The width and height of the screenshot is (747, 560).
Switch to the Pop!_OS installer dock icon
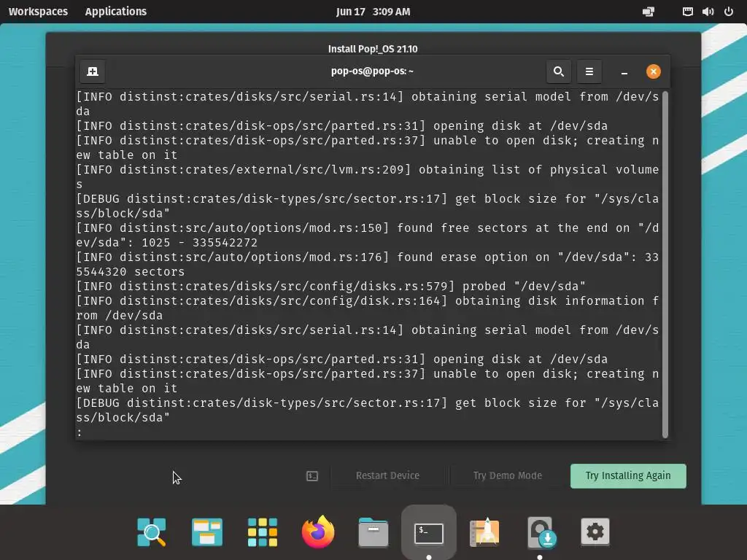coord(541,532)
